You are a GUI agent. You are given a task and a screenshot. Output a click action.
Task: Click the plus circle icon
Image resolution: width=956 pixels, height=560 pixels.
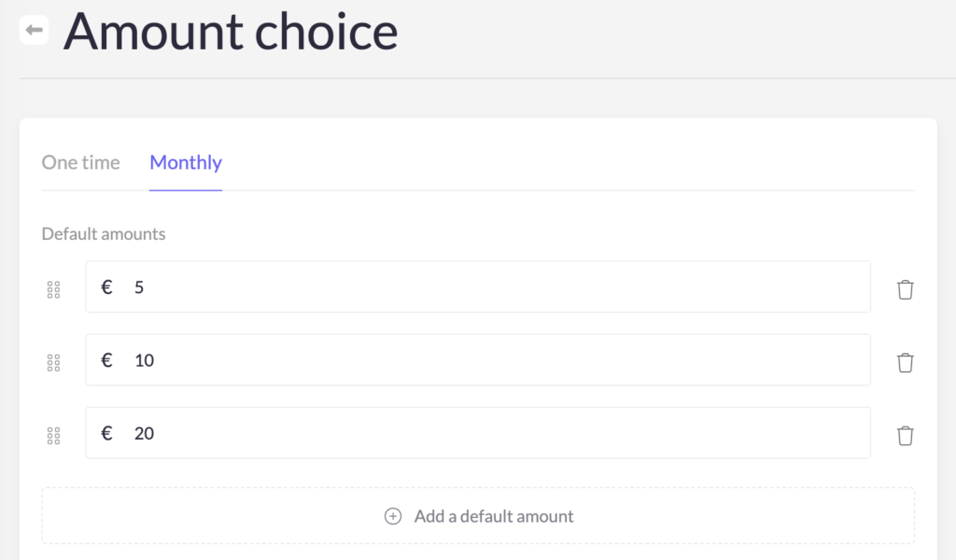coord(393,516)
